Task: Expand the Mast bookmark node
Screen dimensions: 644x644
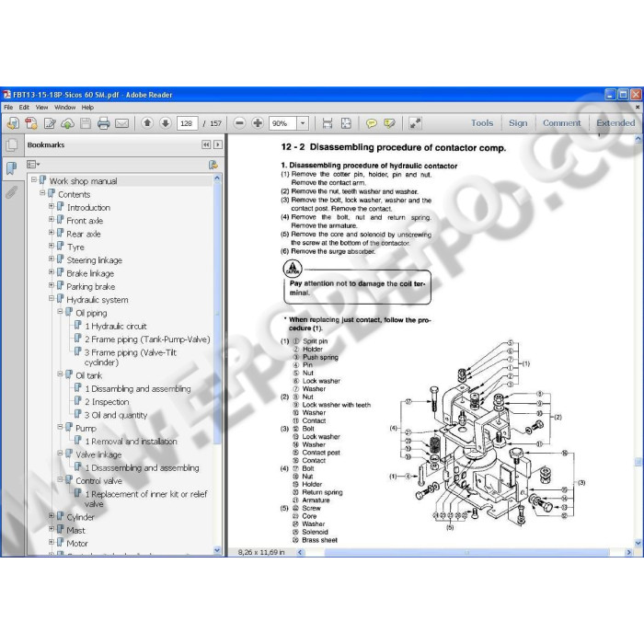Action: [52, 529]
